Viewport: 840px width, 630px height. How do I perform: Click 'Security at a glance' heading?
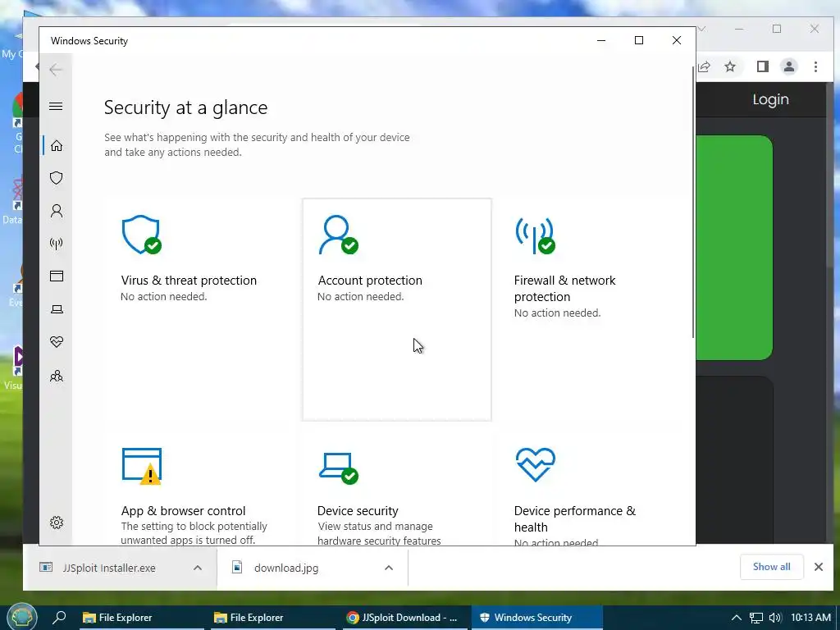coord(186,107)
